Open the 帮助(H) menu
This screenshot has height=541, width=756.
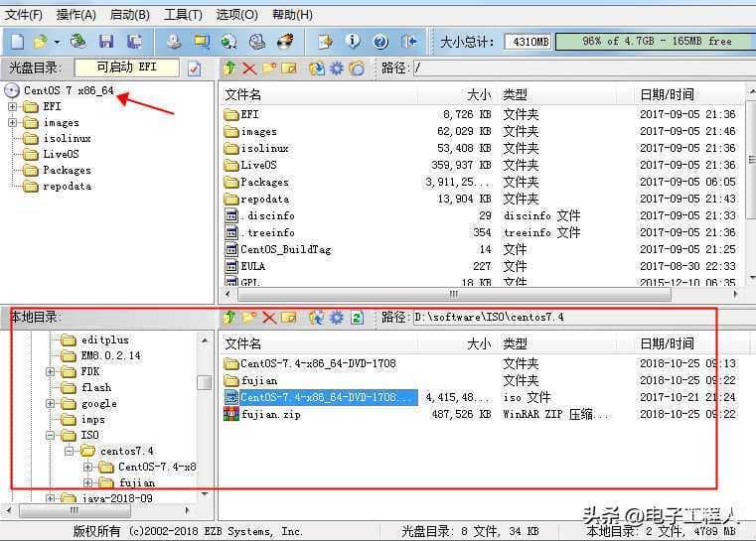(292, 15)
